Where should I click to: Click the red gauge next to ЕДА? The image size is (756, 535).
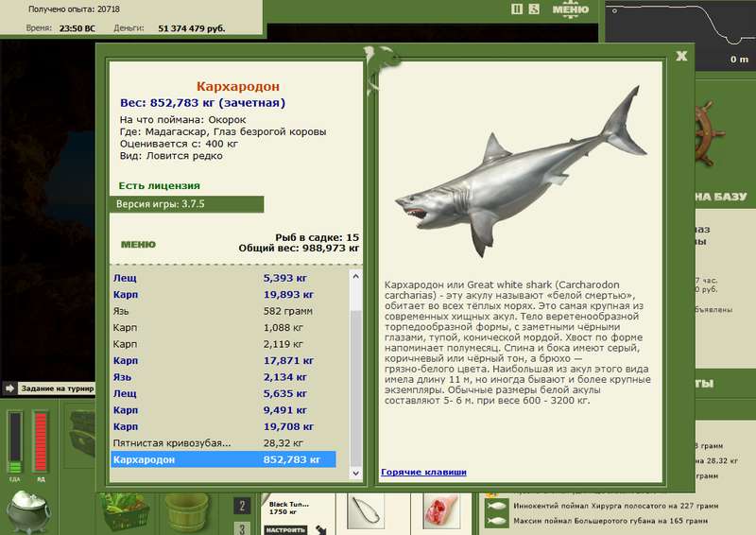point(41,441)
